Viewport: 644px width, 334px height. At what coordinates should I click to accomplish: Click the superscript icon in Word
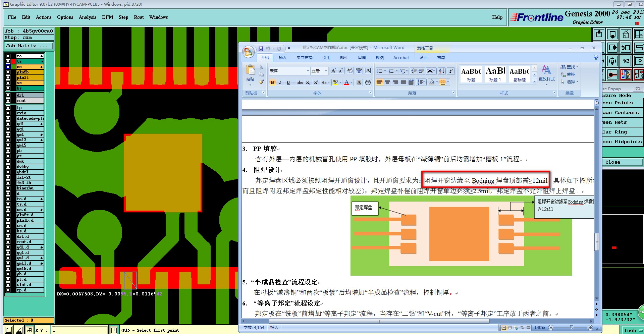[x=316, y=82]
